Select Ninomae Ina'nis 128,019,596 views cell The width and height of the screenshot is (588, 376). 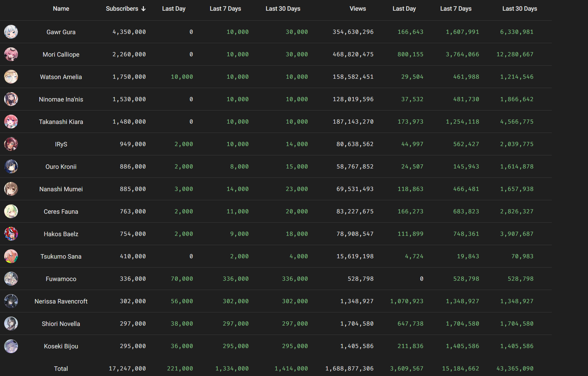(x=353, y=99)
